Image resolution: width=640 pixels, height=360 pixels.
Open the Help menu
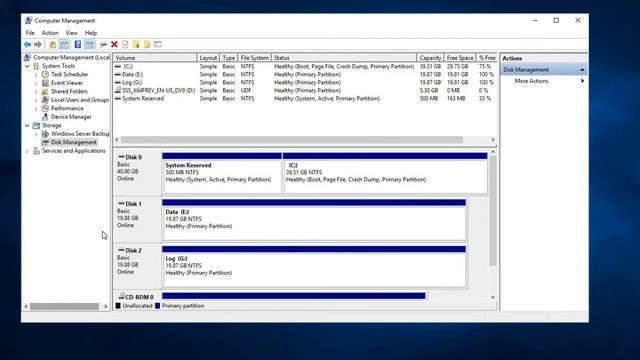coord(91,33)
